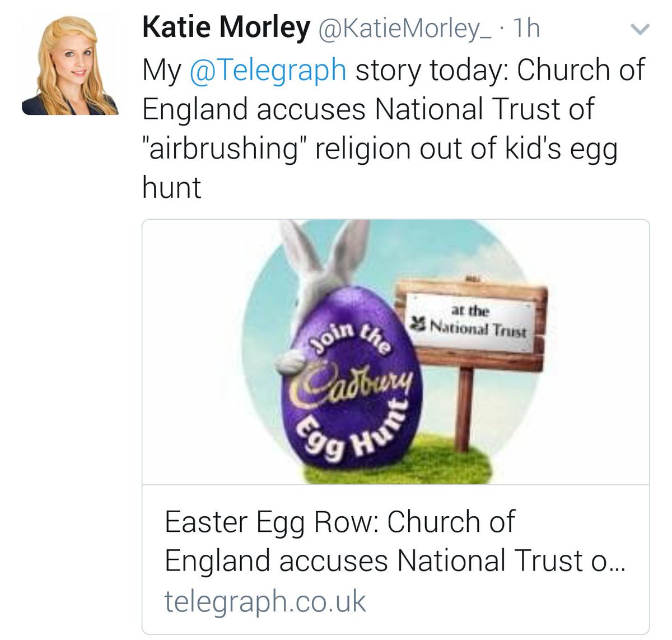Click the wooden signpost pole

tap(463, 405)
